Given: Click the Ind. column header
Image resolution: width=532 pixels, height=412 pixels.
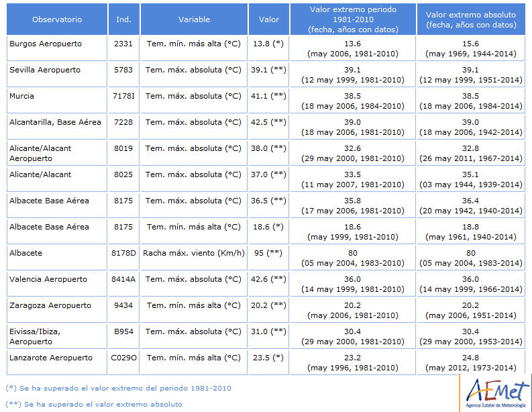Looking at the screenshot, I should 124,19.
